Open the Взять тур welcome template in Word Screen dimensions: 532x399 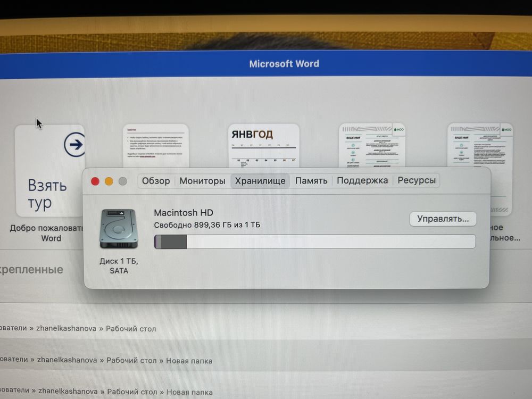(x=50, y=171)
